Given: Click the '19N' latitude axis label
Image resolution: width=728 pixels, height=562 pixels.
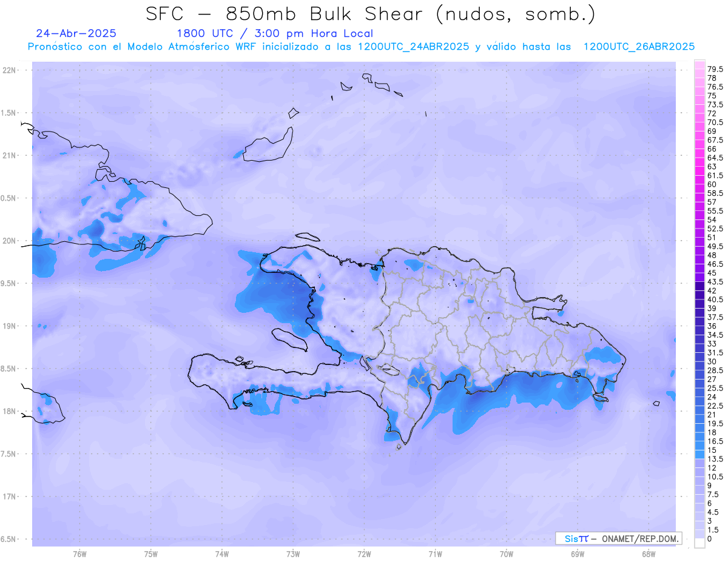Looking at the screenshot, I should 9,326.
